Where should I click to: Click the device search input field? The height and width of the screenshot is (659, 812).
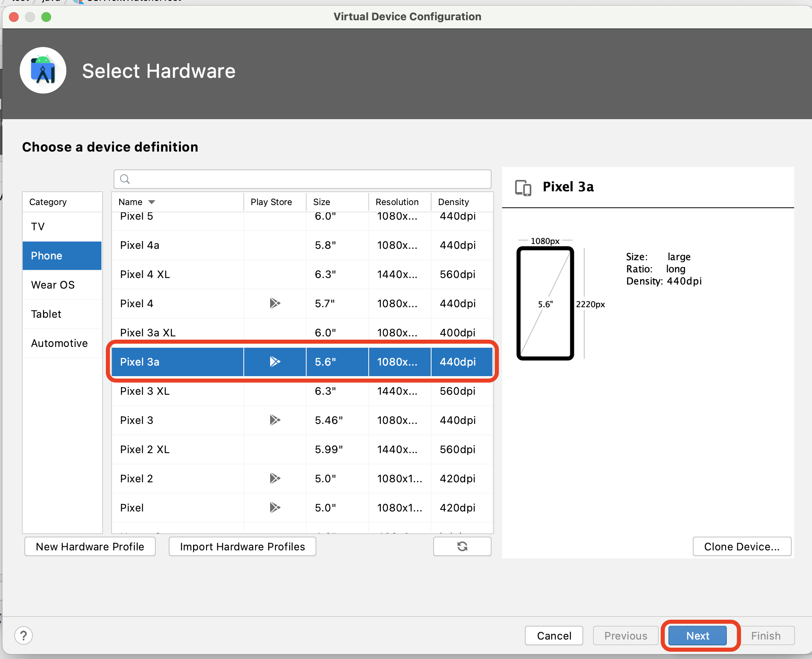(x=308, y=179)
